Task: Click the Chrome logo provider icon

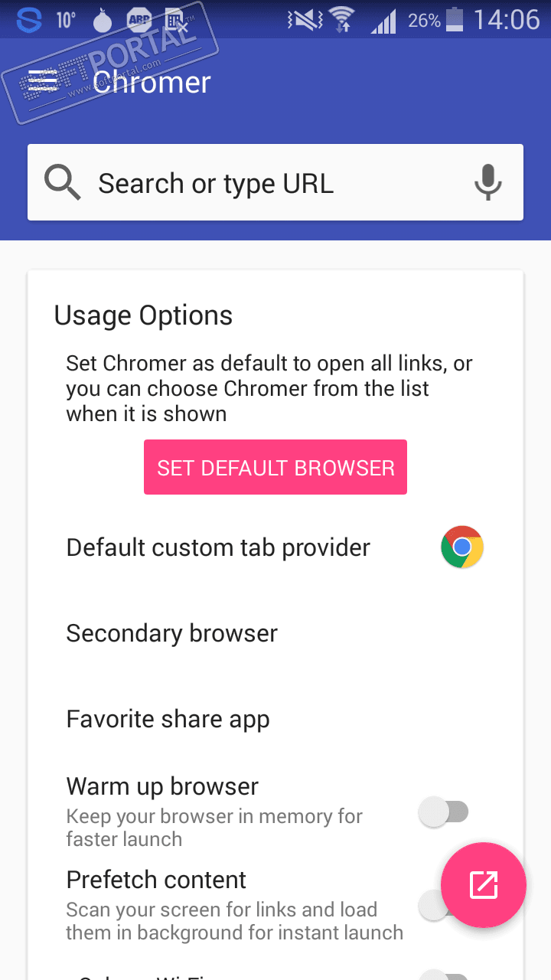Action: (462, 547)
